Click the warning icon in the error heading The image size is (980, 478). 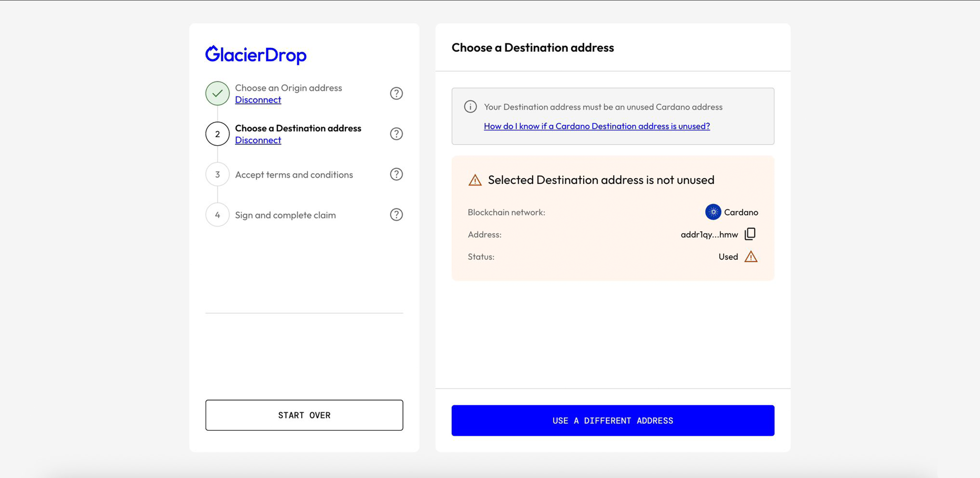[475, 180]
